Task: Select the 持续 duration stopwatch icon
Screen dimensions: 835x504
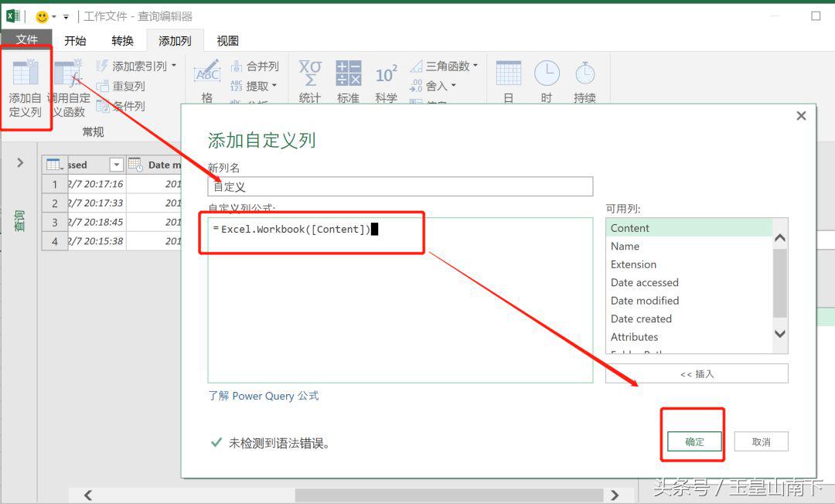Action: 585,77
